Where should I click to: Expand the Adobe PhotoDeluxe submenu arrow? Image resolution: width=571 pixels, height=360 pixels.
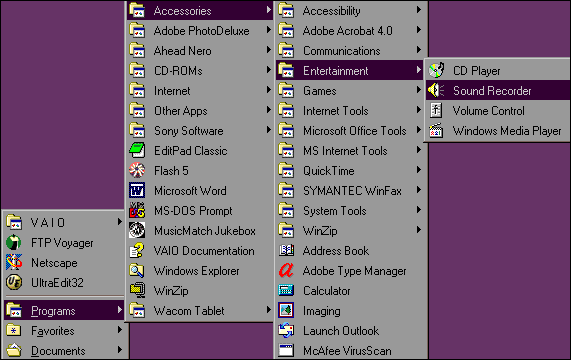click(269, 29)
